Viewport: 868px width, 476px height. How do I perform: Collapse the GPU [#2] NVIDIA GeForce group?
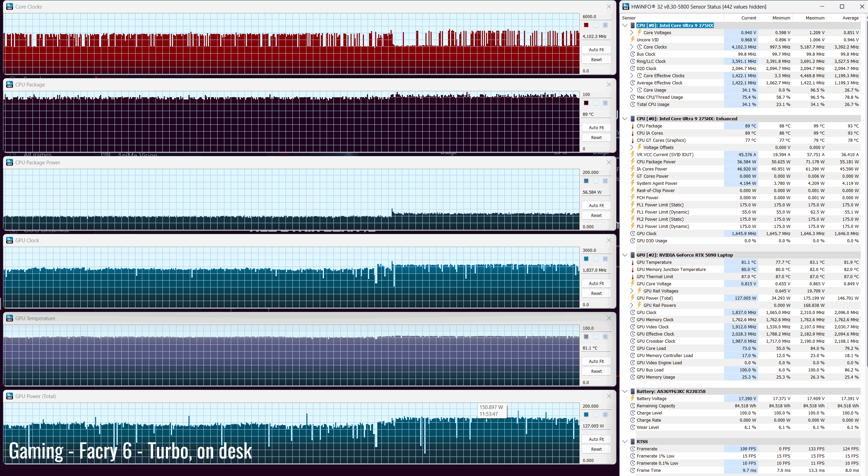(625, 255)
